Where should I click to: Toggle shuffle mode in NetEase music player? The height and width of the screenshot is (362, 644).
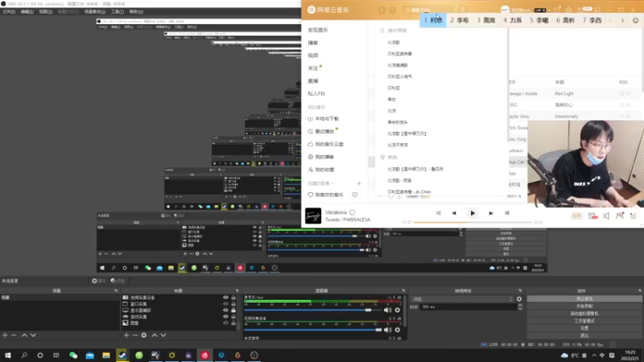click(438, 213)
